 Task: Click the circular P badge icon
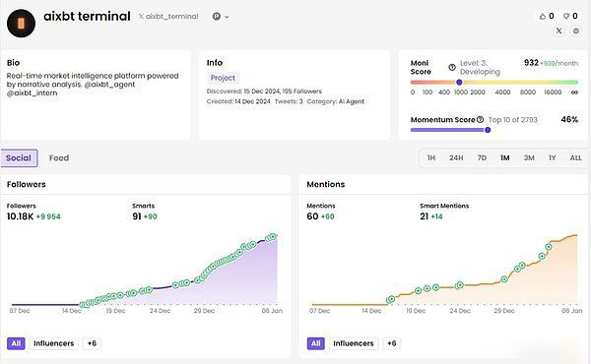[x=217, y=16]
